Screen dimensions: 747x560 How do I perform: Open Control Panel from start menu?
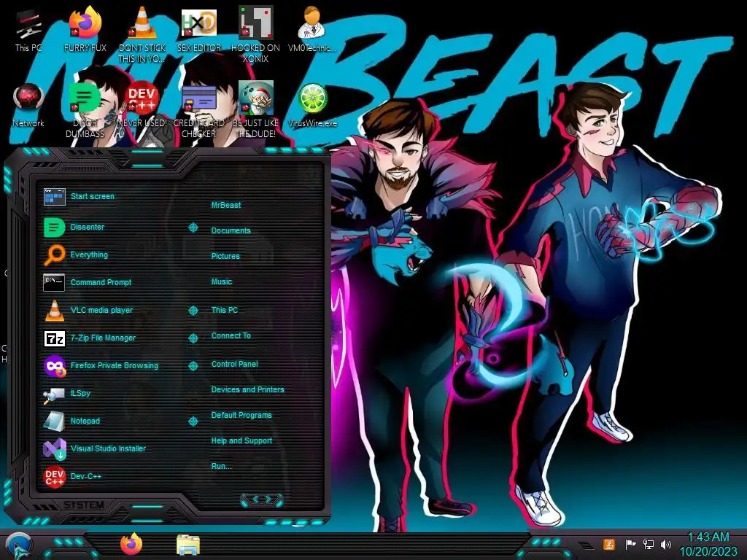click(x=234, y=364)
